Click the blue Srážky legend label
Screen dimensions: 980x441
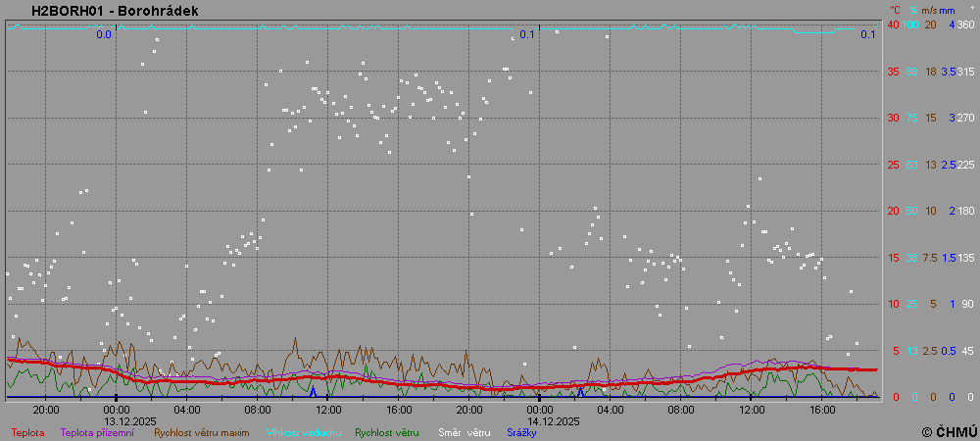[521, 431]
